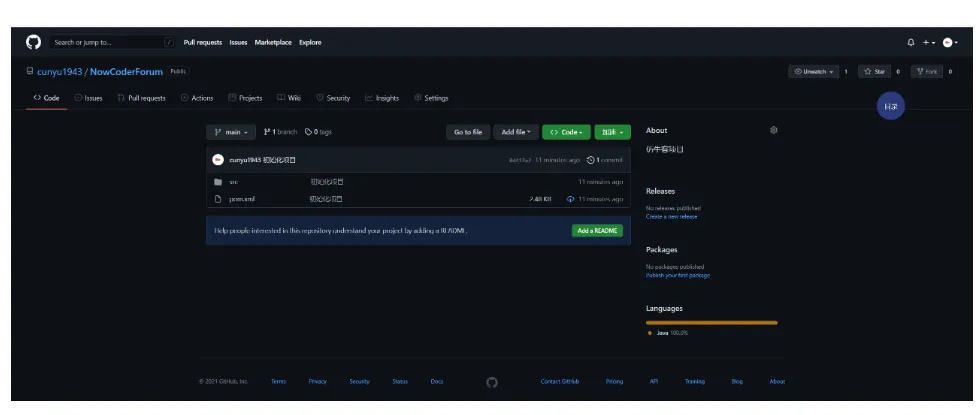
Task: Open the footer About link
Action: (x=777, y=381)
